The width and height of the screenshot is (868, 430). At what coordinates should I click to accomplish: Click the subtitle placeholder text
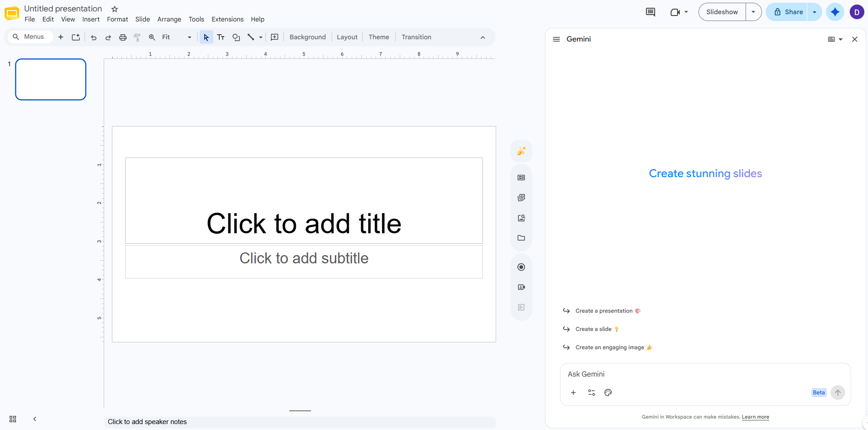pos(304,258)
